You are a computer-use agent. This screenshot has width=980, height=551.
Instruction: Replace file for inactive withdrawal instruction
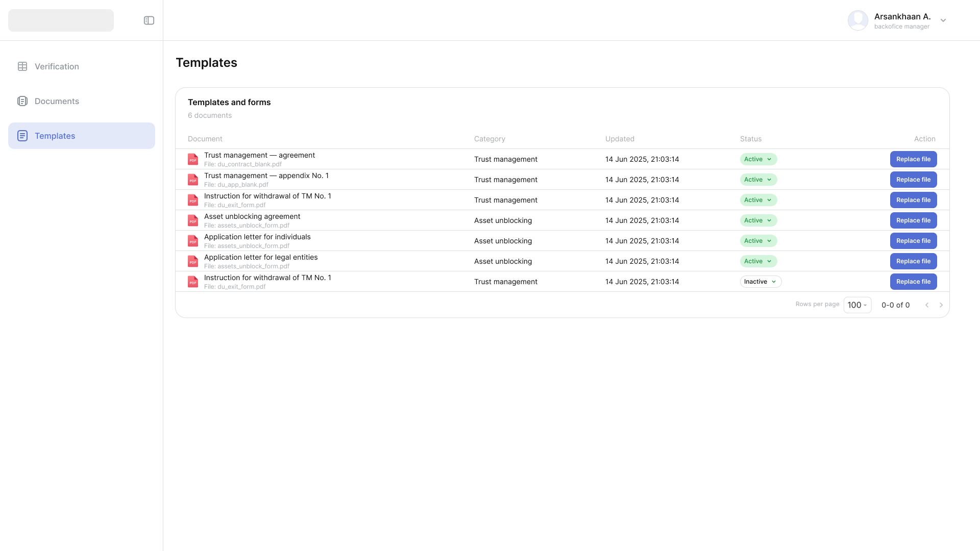(913, 282)
